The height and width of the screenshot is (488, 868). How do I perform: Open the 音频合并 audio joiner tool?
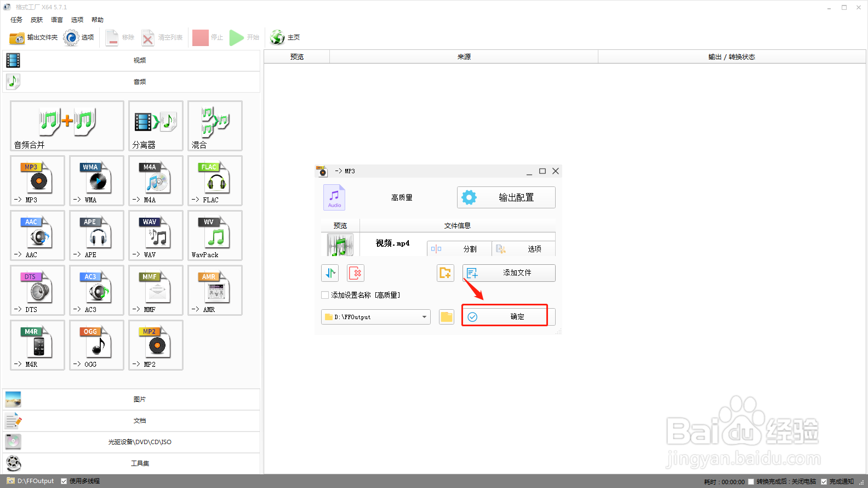pyautogui.click(x=67, y=126)
